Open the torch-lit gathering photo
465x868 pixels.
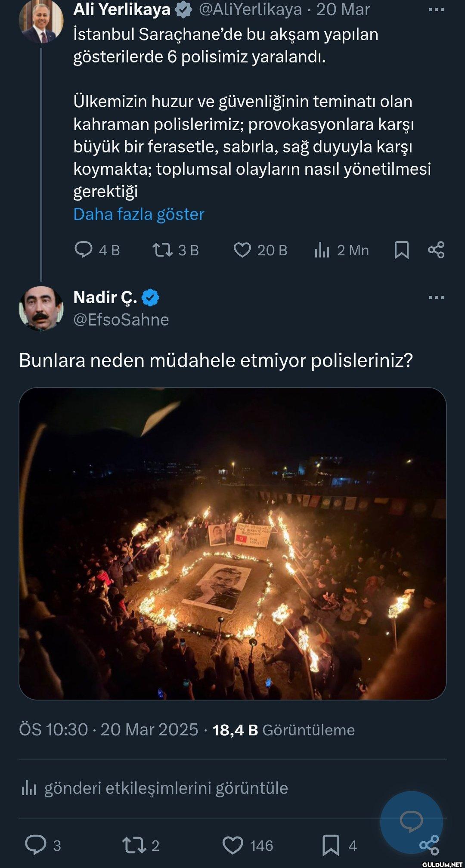(232, 543)
